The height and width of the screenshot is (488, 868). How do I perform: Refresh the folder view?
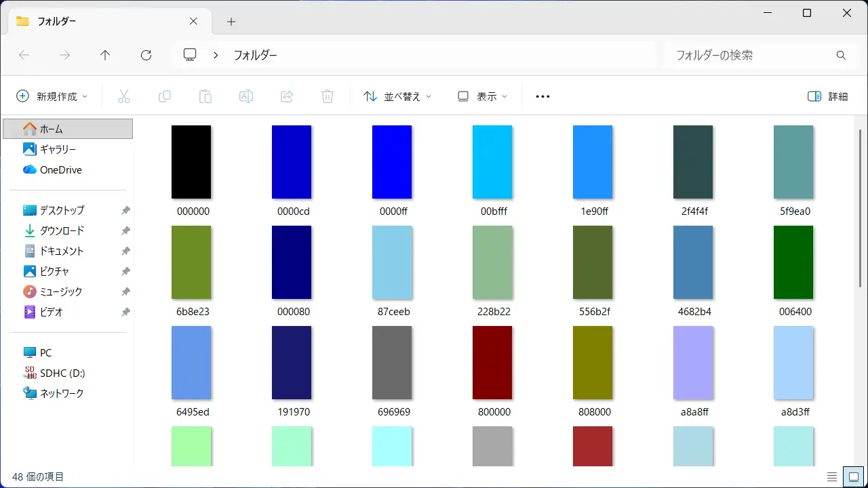pos(146,55)
